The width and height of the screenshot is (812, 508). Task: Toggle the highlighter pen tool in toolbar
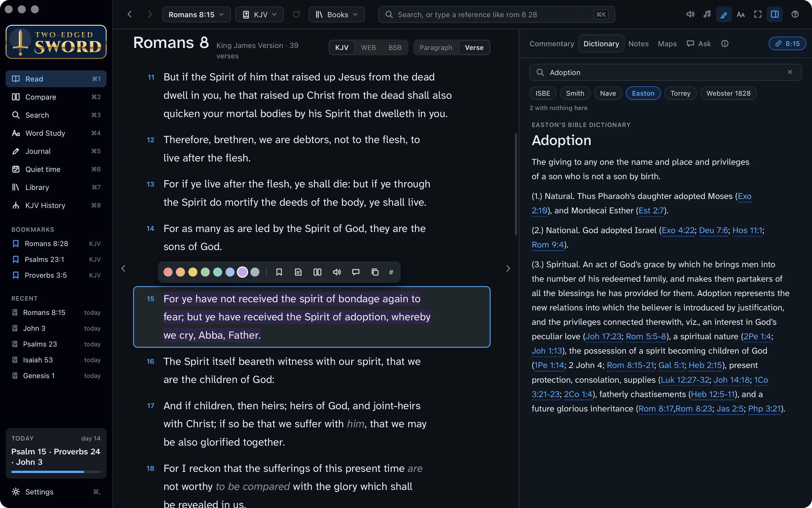pos(724,14)
